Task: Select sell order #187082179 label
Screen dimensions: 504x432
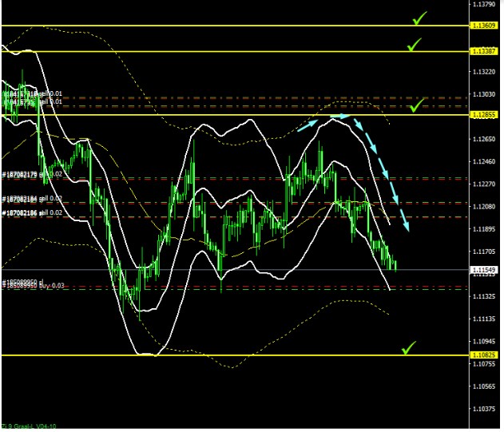Action: (32, 174)
